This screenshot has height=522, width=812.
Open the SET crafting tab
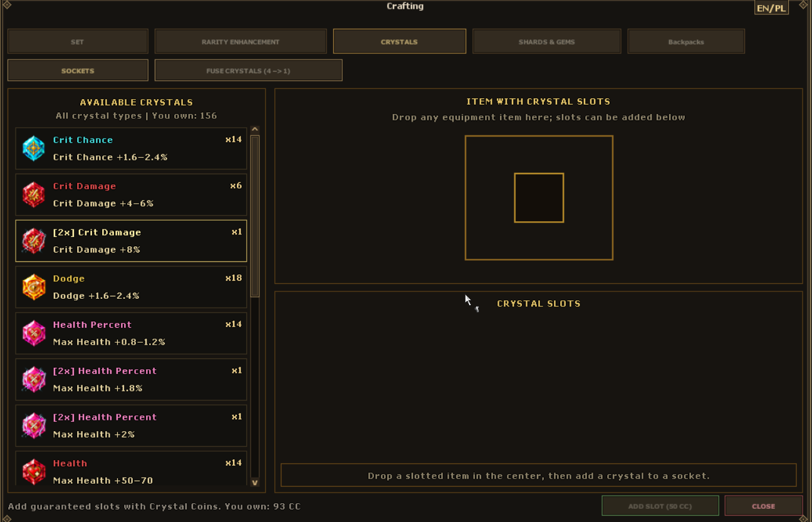click(78, 41)
